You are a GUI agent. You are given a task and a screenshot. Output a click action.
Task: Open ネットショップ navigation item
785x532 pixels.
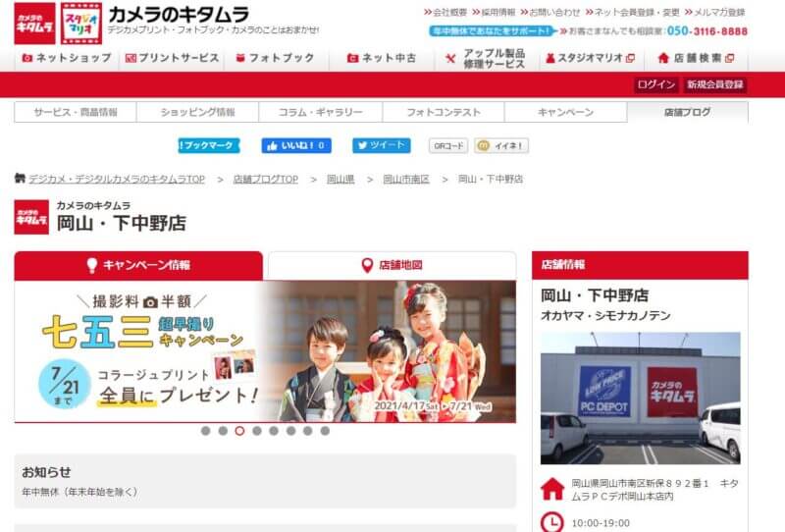click(67, 58)
